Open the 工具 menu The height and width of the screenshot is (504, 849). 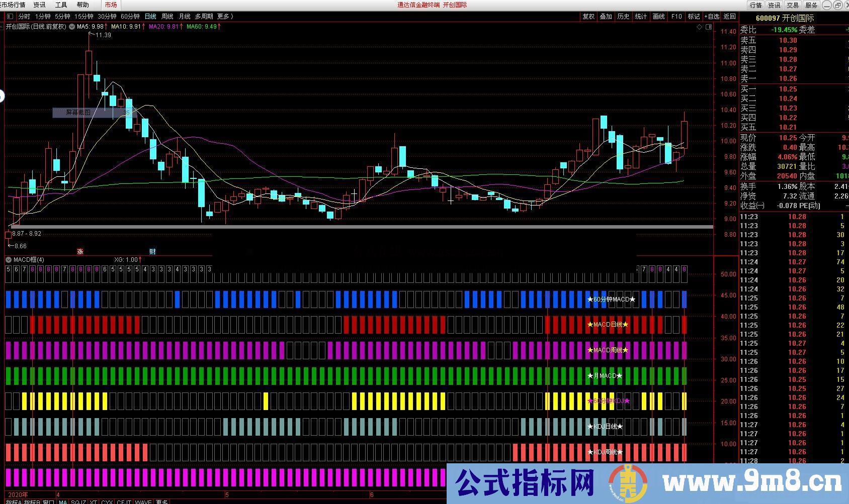point(60,5)
